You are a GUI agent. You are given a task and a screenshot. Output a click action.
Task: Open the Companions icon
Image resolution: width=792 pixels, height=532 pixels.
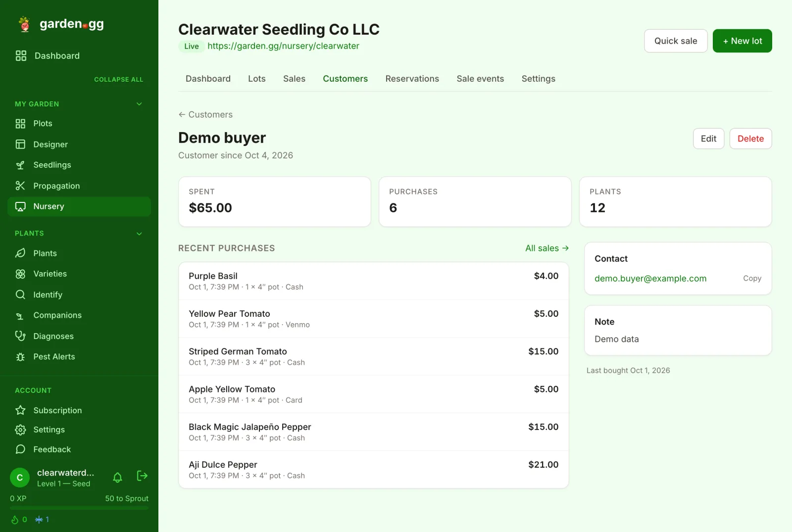tap(20, 316)
